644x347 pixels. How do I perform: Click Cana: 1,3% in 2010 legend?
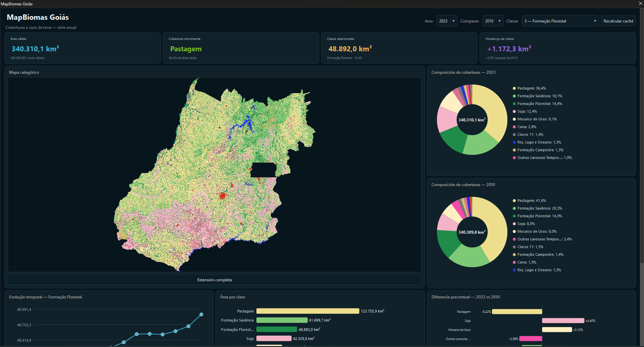click(525, 262)
